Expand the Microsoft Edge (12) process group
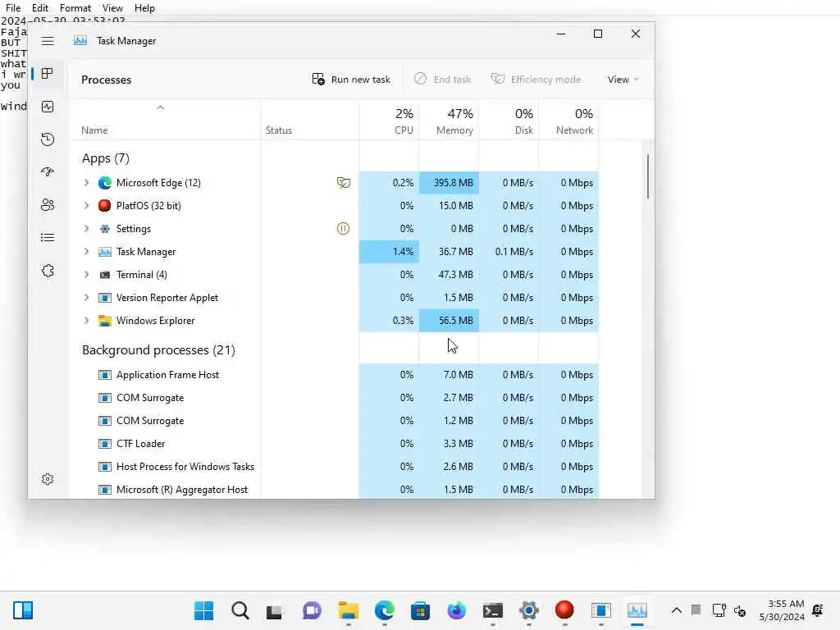The image size is (840, 630). point(86,183)
